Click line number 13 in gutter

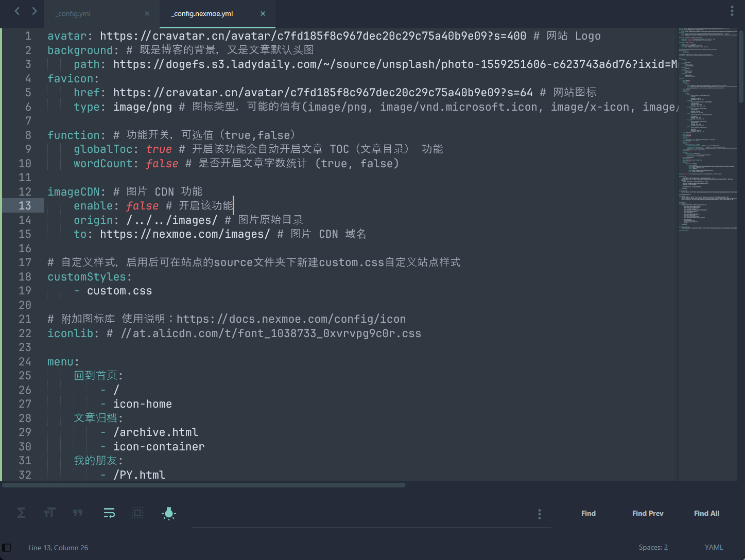tap(25, 206)
